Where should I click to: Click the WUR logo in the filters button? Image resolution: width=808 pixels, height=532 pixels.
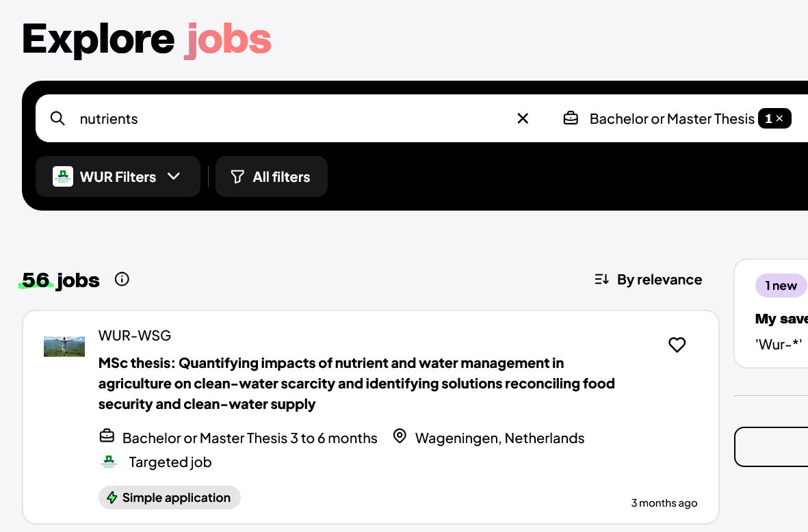(63, 176)
